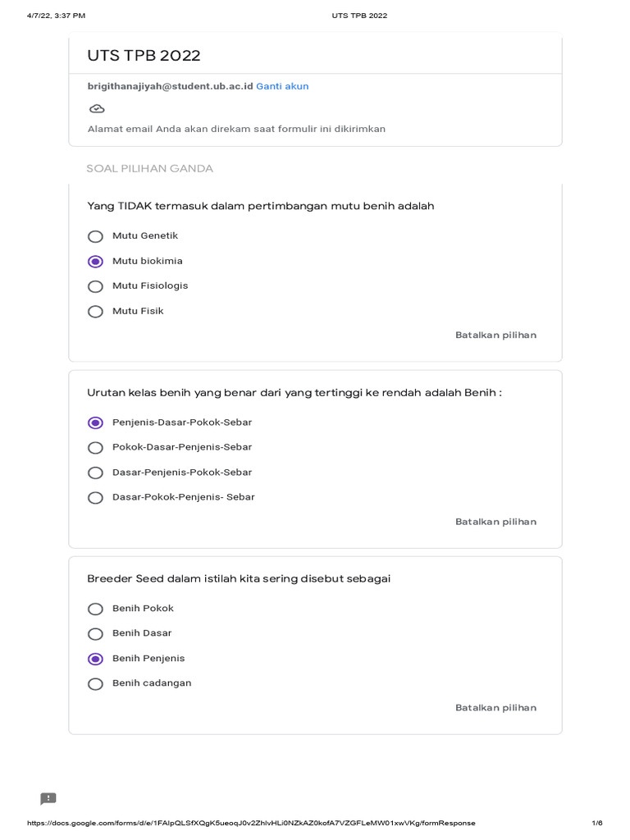630x840 pixels.
Task: Open the Google Forms URL in footer
Action: point(251,823)
